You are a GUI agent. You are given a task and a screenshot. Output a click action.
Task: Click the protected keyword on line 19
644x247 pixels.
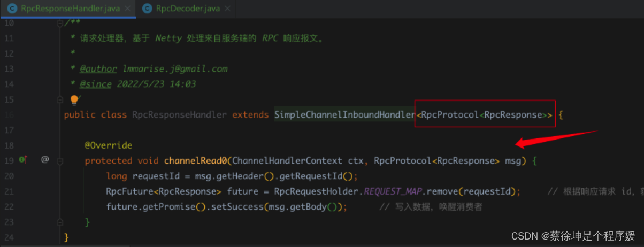coord(109,160)
